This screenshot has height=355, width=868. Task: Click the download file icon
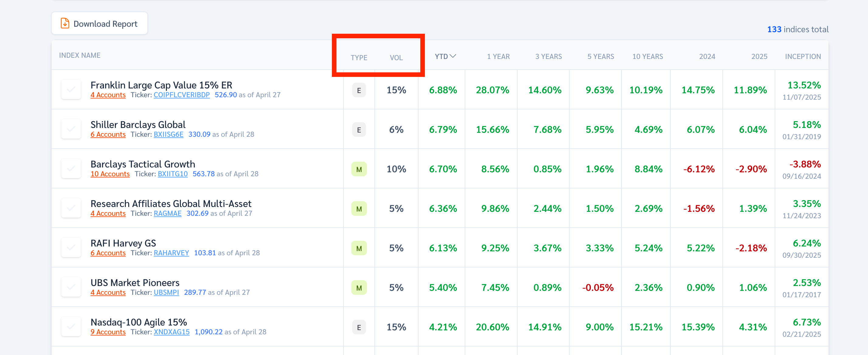point(65,23)
